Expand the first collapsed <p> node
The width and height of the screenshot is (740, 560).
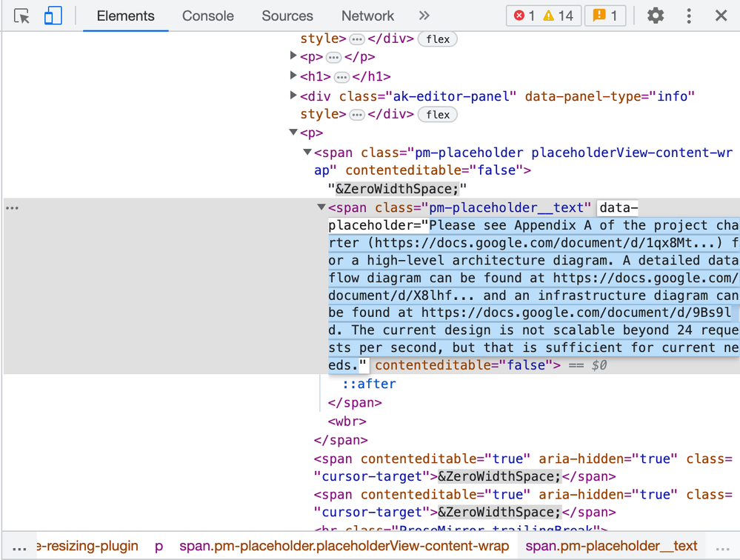[x=293, y=56]
